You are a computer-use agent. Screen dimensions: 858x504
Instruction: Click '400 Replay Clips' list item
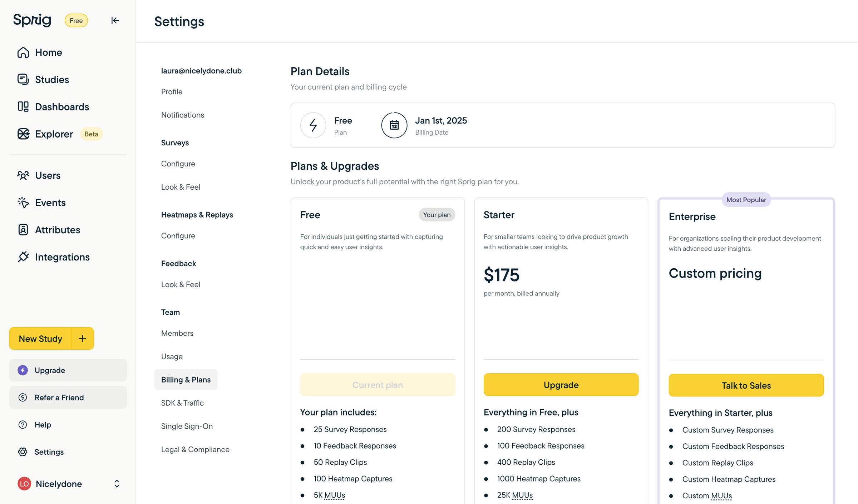click(526, 462)
